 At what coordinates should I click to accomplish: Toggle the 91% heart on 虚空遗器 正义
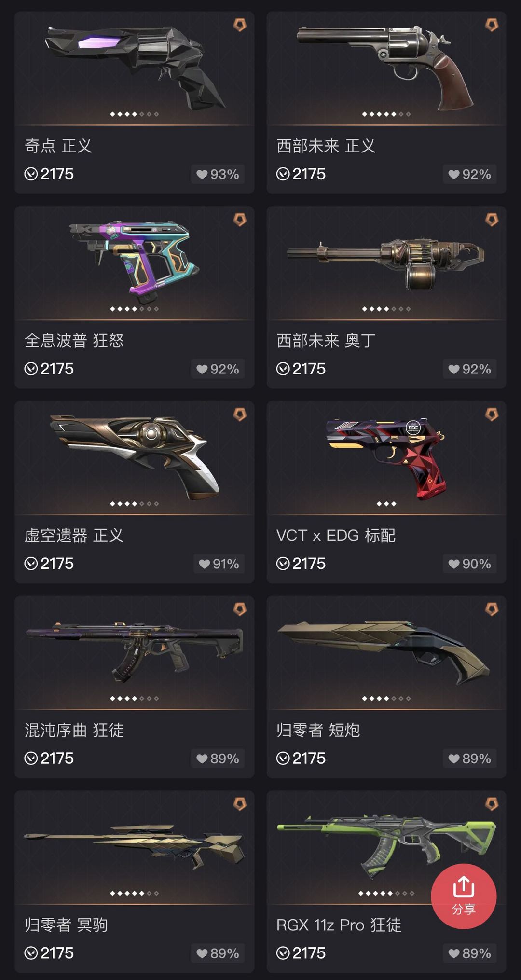pos(219,564)
